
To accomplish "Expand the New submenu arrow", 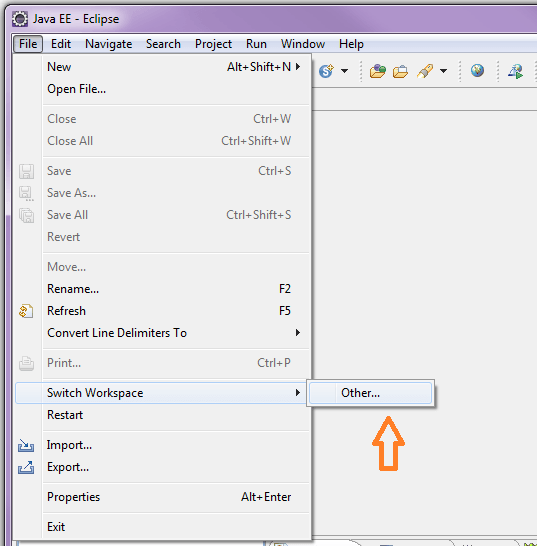I will click(x=298, y=67).
